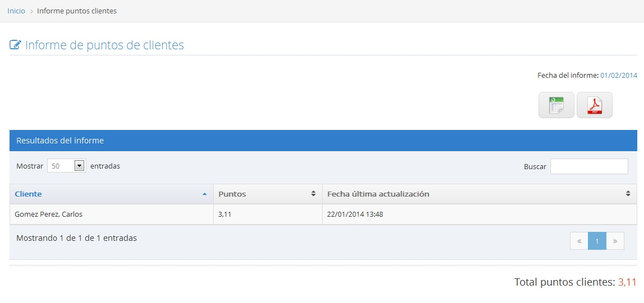This screenshot has width=644, height=303.
Task: Focus the Buscar search field
Action: 588,166
